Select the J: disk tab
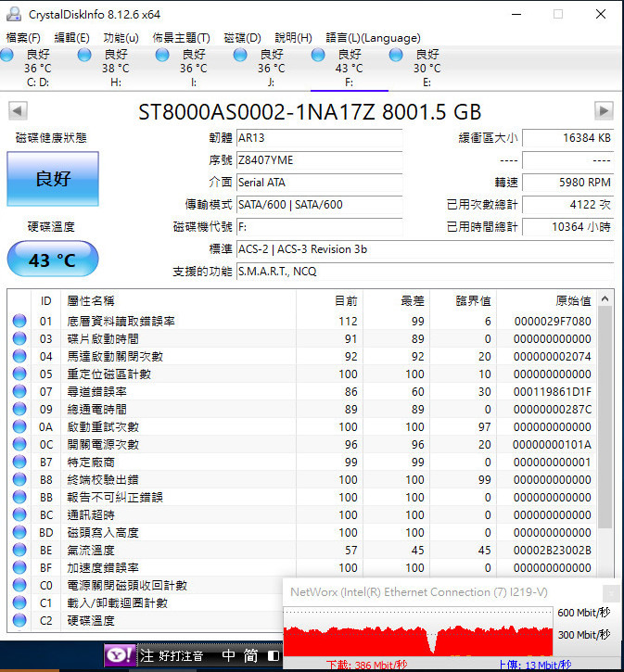624x672 pixels. [272, 68]
